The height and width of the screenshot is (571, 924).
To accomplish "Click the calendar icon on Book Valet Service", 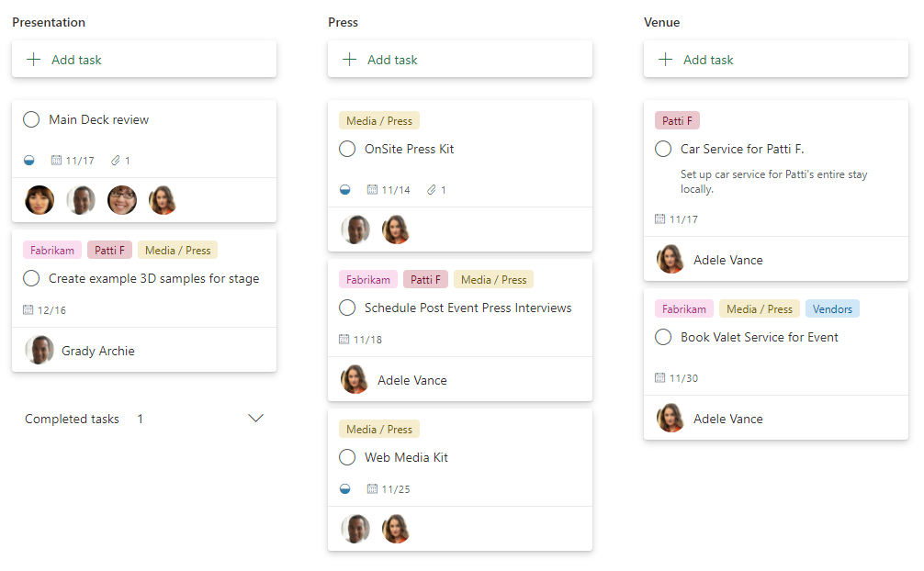I will coord(660,378).
